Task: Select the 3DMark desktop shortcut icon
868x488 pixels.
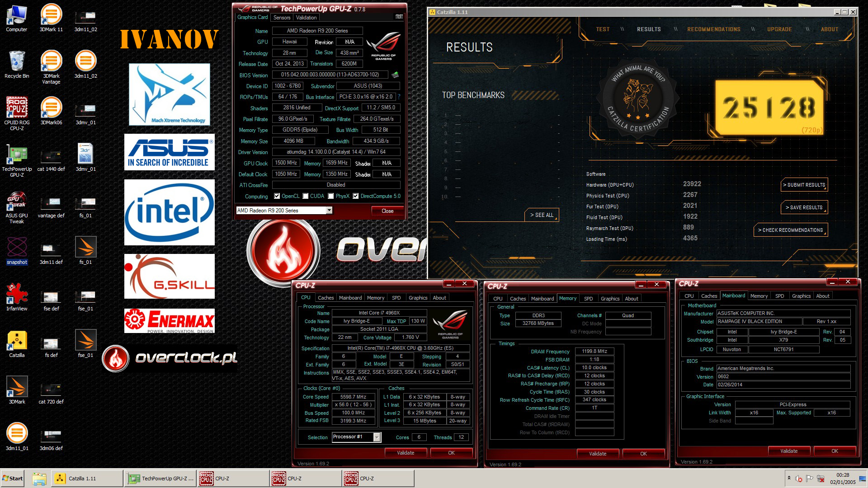Action: pos(17,390)
